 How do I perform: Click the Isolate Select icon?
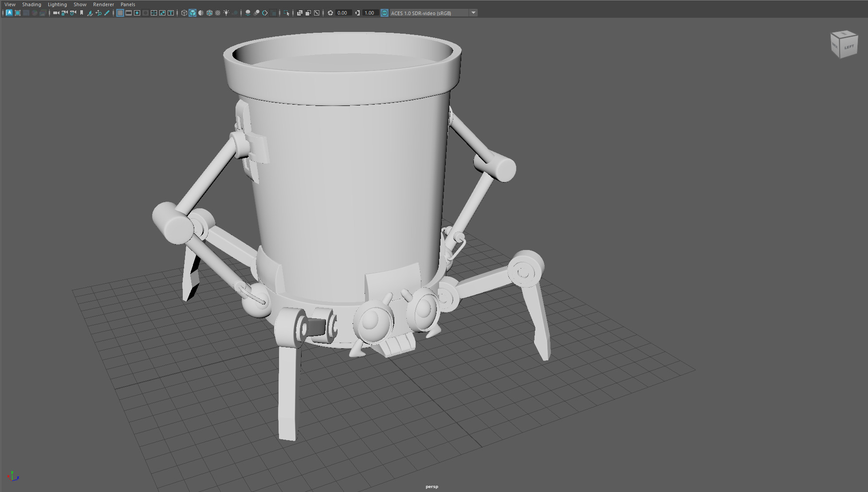(x=286, y=13)
